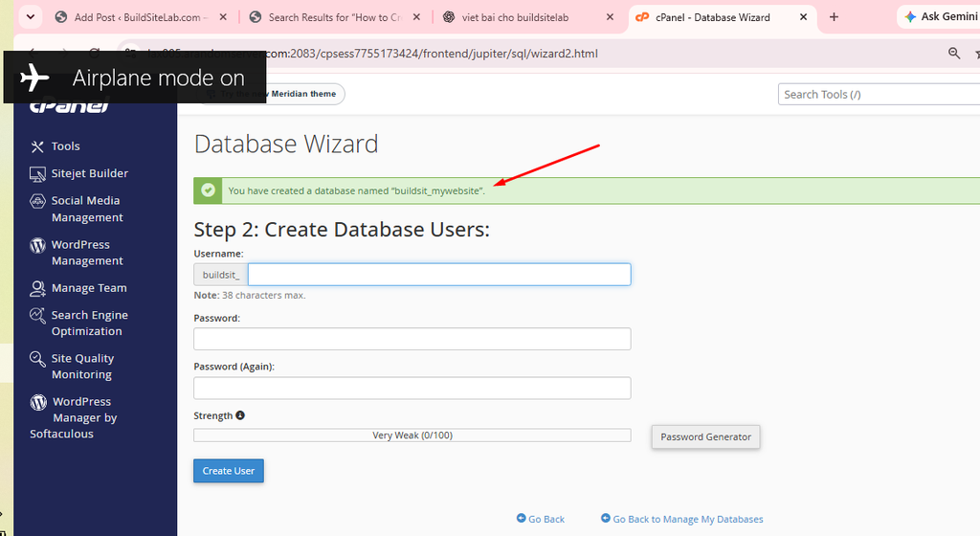980x536 pixels.
Task: Click the Go Back arrow icon
Action: coord(521,518)
